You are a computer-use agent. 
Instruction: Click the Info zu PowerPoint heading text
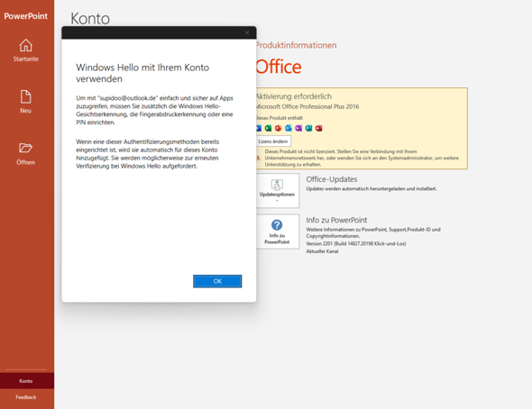[x=336, y=220]
